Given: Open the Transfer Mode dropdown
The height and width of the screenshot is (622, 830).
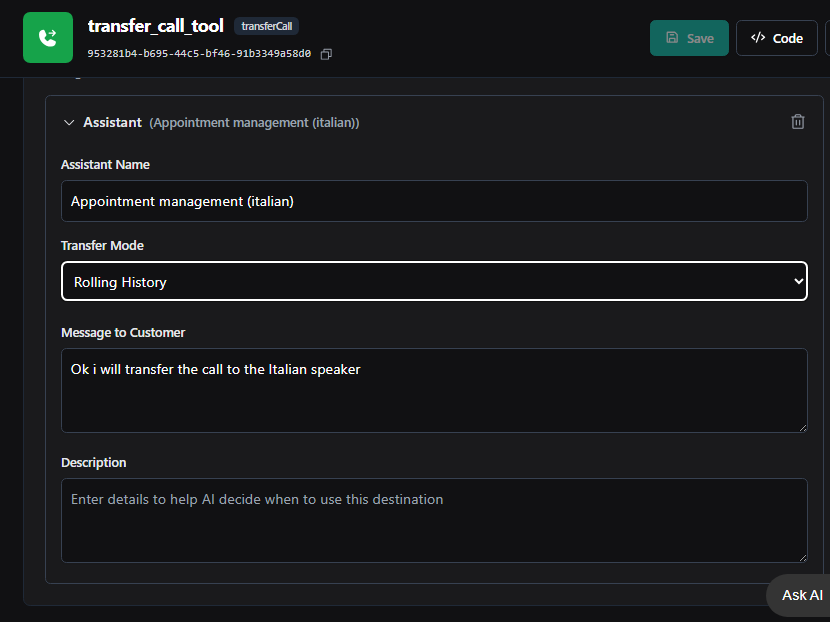Looking at the screenshot, I should 434,282.
